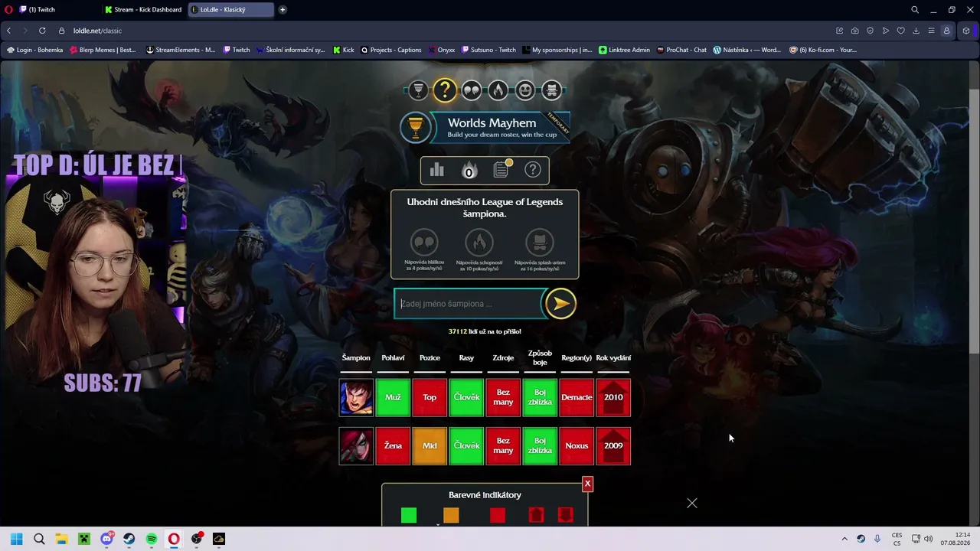Open the Ko-fi.com bookmark
The height and width of the screenshot is (551, 980).
823,50
